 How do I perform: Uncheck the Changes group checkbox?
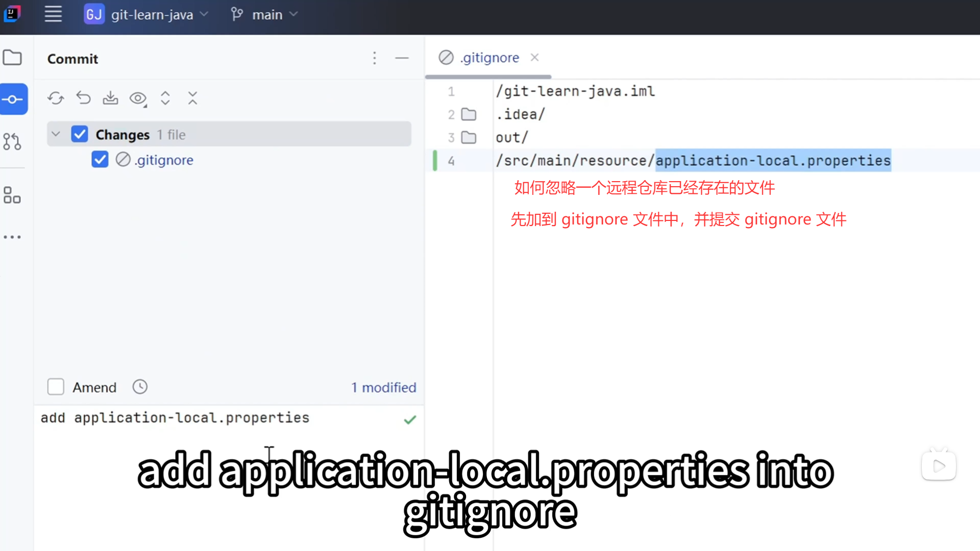80,134
